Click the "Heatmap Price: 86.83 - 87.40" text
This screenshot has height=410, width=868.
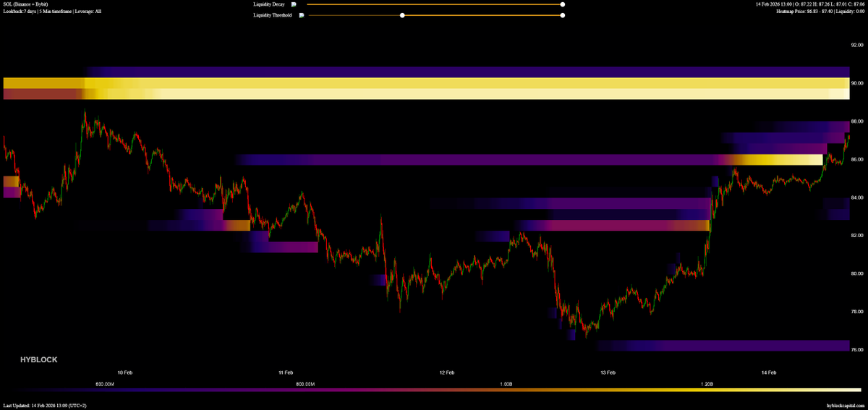coord(806,12)
